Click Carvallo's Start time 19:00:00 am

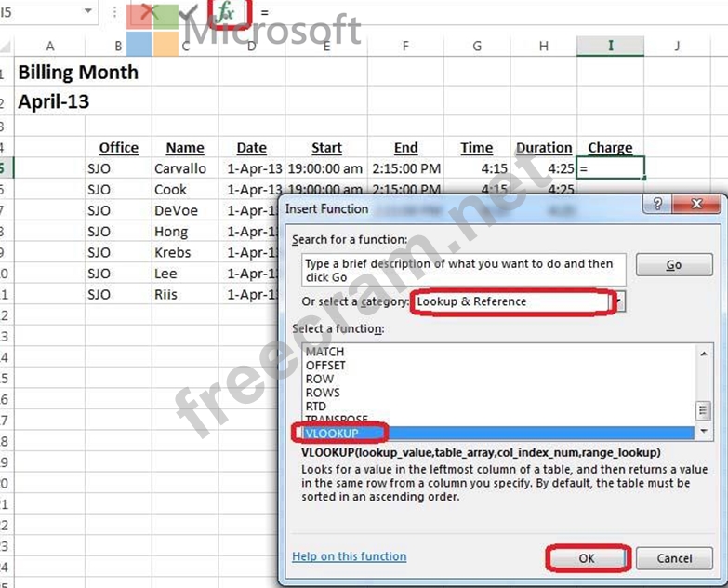[326, 168]
